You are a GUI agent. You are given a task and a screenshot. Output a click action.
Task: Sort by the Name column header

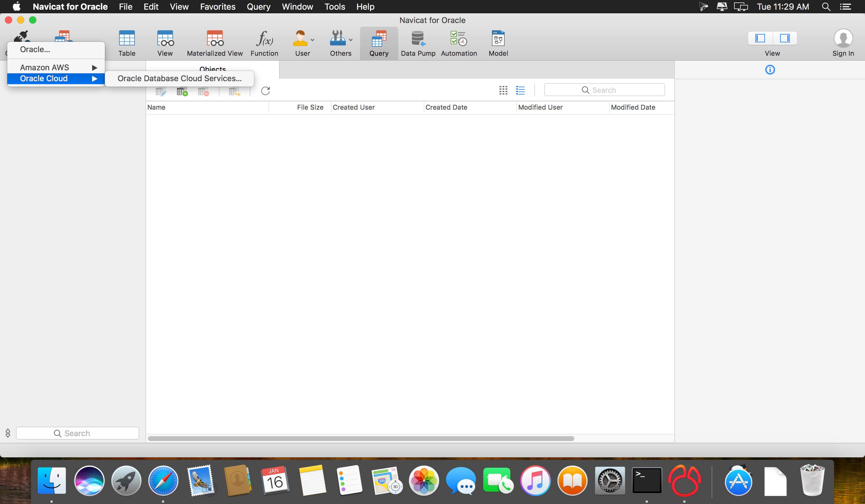coord(207,108)
